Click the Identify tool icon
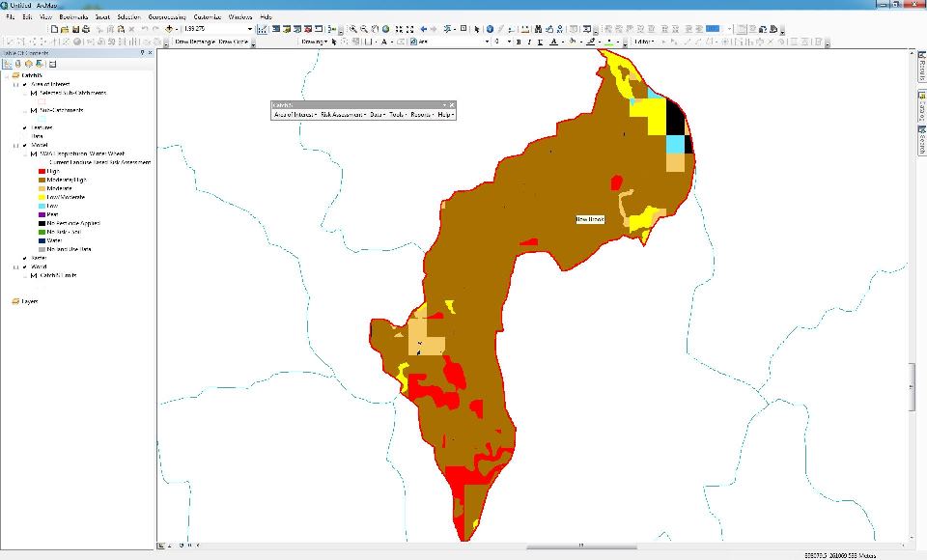Screen dimensions: 927x560 tap(490, 29)
